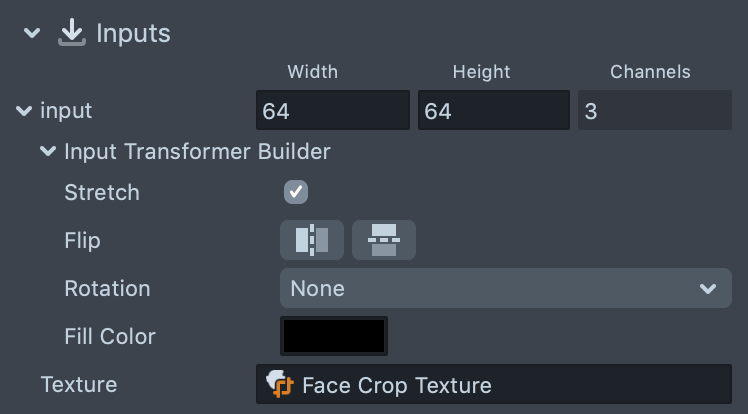This screenshot has height=414, width=748.
Task: Click the Stretch property label
Action: pyautogui.click(x=102, y=192)
